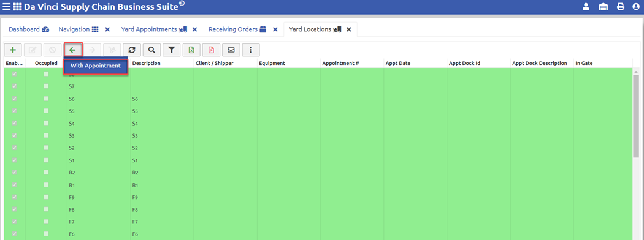Open the hamburger main menu
644x240 pixels.
pyautogui.click(x=7, y=7)
